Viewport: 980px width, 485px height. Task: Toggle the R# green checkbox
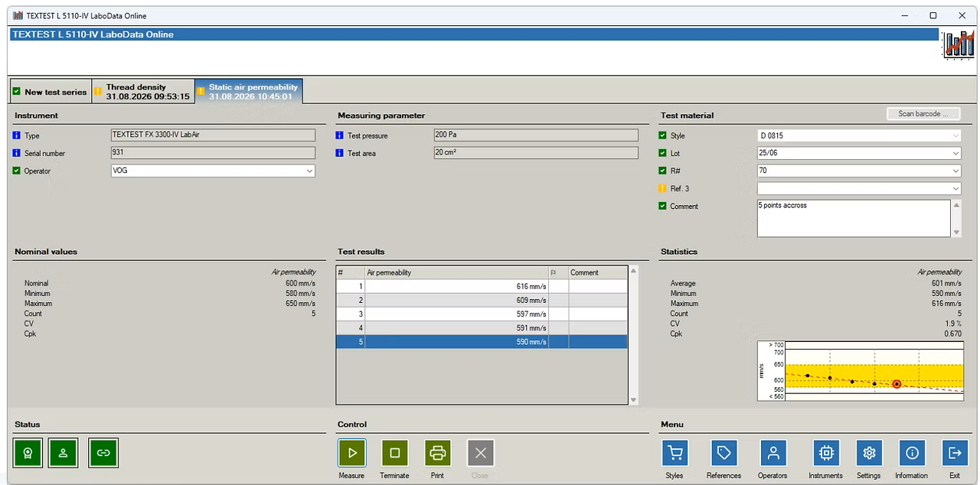point(663,171)
